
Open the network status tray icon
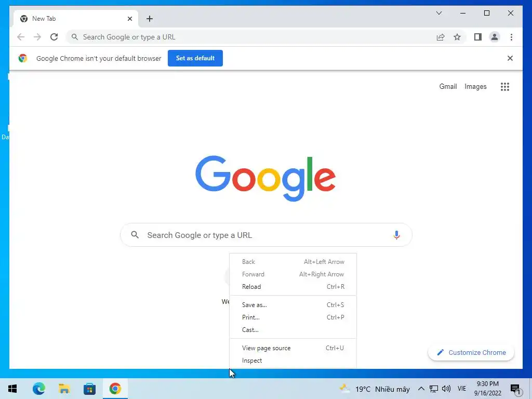click(433, 389)
